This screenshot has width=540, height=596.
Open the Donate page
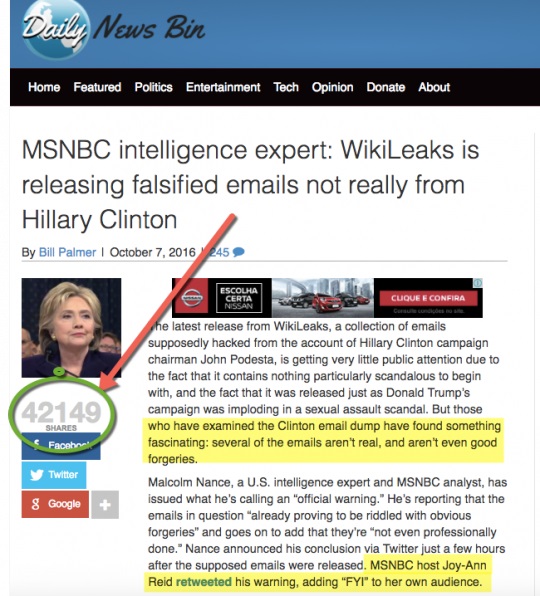pyautogui.click(x=386, y=87)
